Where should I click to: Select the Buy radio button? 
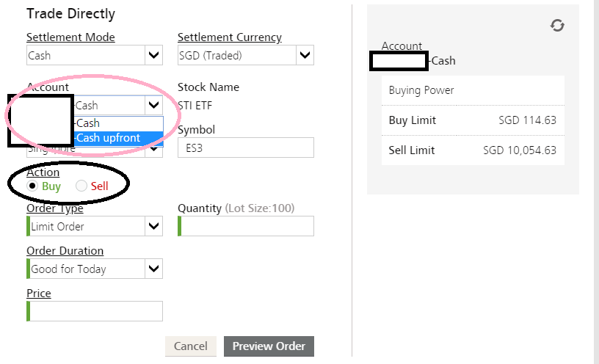(32, 186)
